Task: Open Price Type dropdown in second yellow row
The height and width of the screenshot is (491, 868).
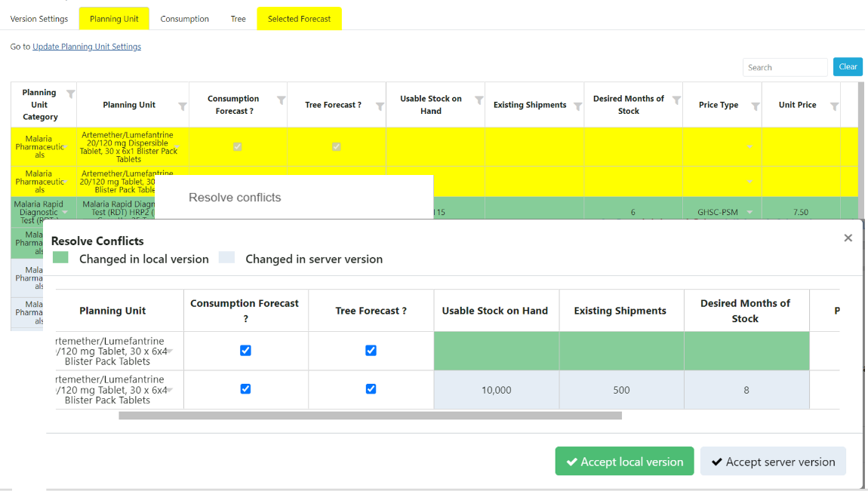Action: tap(749, 182)
